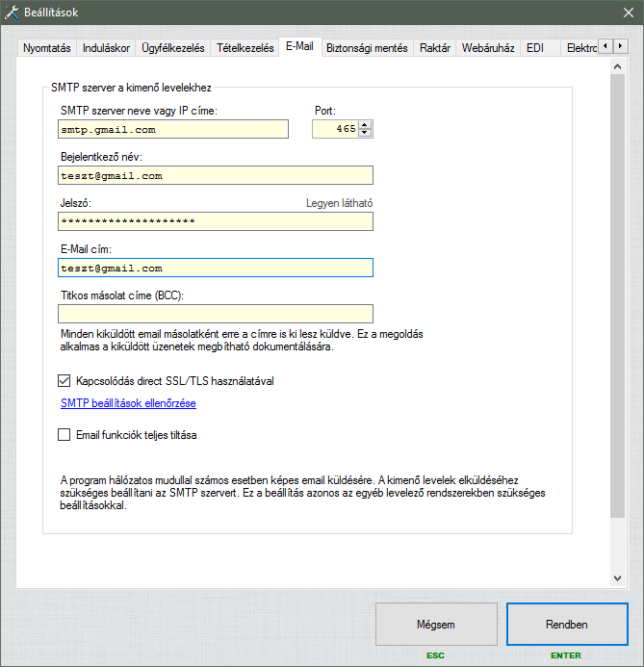The image size is (644, 667).
Task: Click the Port number field
Action: [336, 129]
